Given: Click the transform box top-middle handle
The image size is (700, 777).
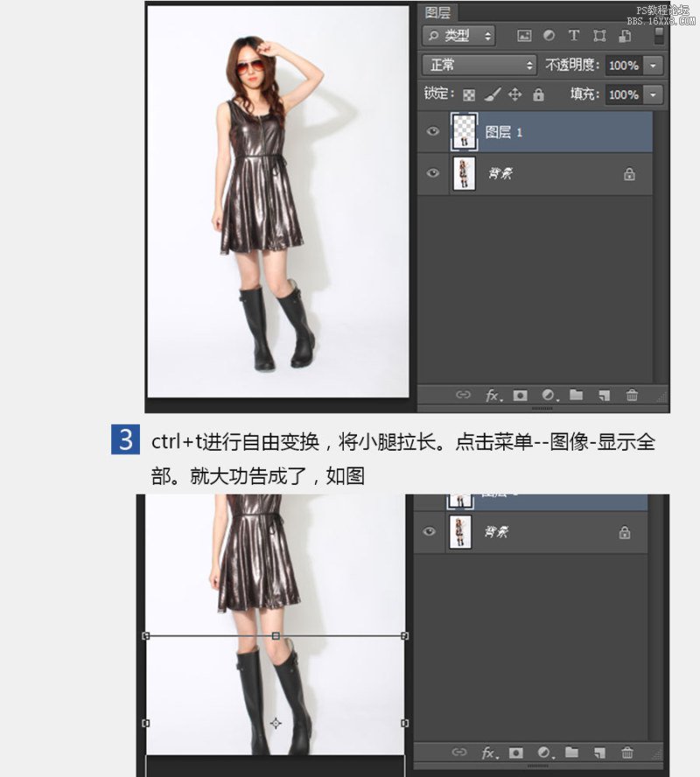Looking at the screenshot, I should tap(276, 636).
